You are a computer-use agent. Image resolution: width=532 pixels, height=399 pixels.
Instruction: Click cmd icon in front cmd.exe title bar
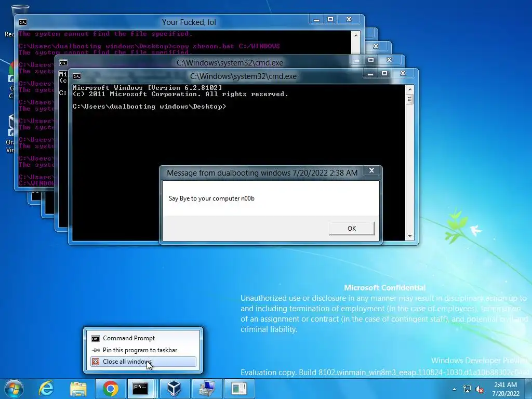(77, 76)
